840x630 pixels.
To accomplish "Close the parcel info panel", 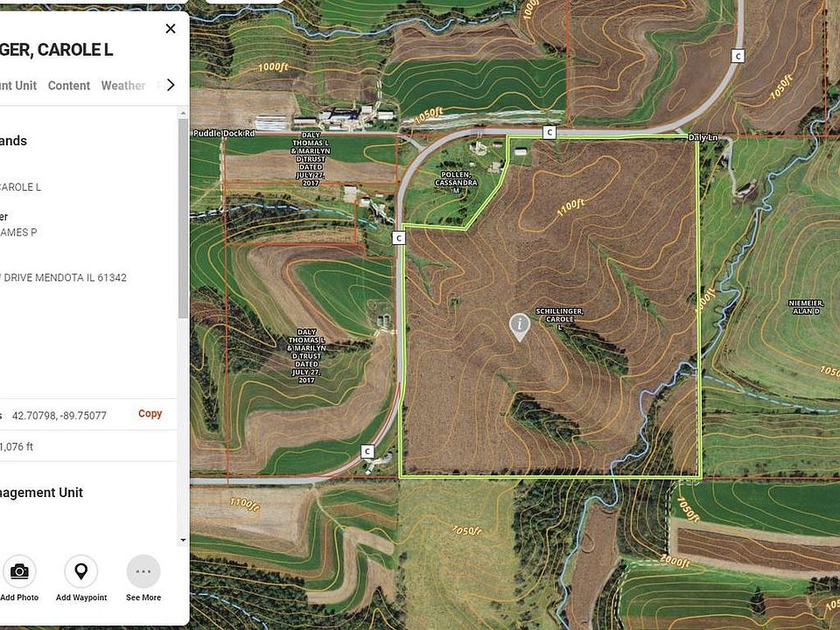I will click(x=171, y=28).
